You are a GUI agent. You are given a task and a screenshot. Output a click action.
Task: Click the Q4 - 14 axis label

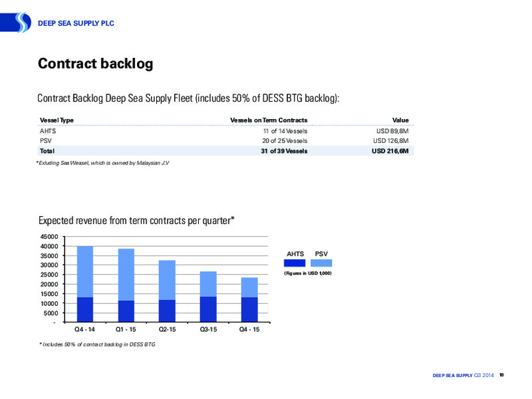coord(85,329)
